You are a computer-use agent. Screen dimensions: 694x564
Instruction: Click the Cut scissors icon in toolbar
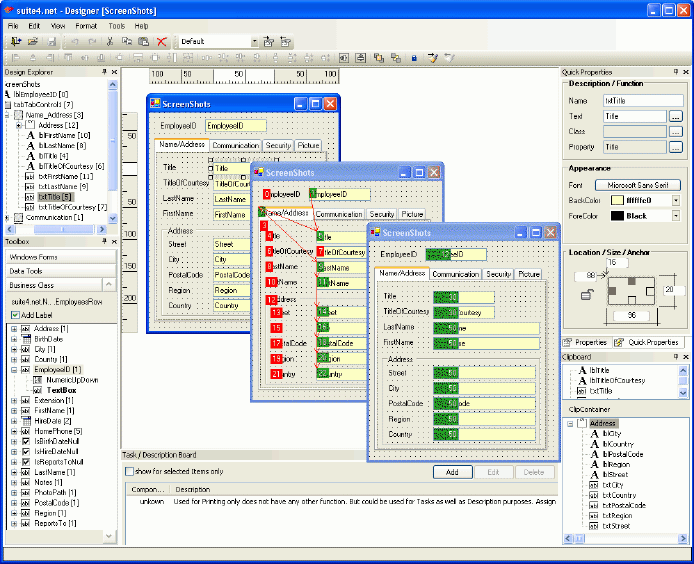pyautogui.click(x=110, y=42)
